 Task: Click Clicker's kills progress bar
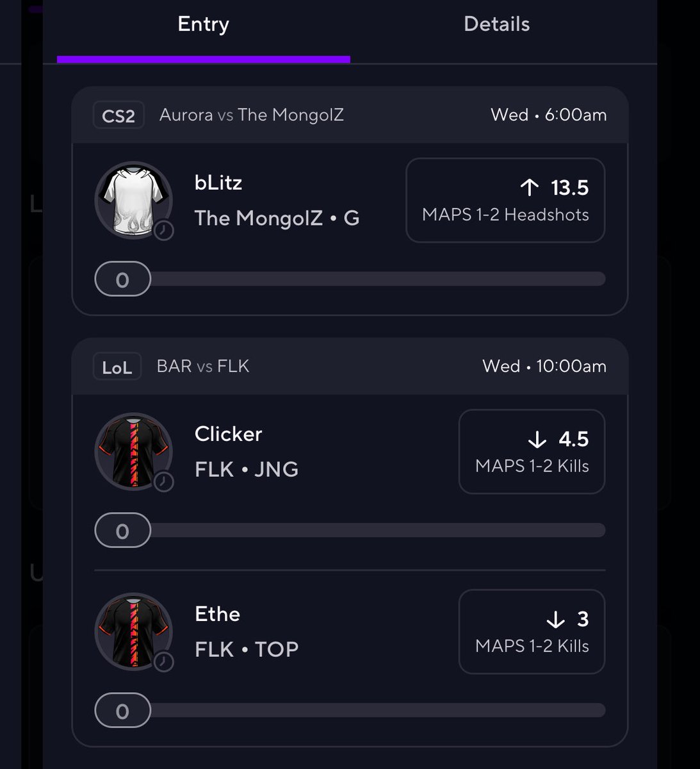(350, 530)
